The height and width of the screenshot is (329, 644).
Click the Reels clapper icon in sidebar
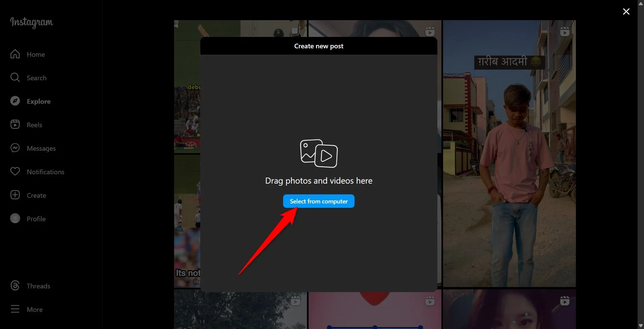click(x=15, y=125)
